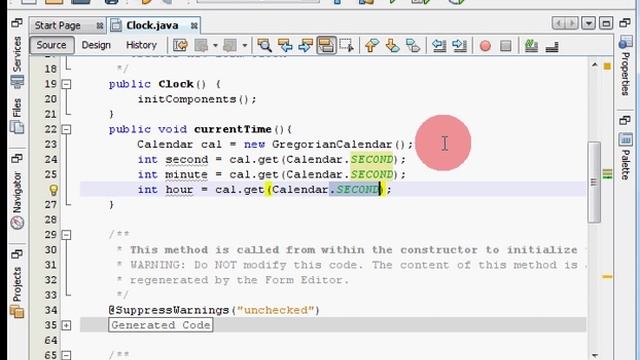
Task: Restore the window group above Palette
Action: click(624, 120)
